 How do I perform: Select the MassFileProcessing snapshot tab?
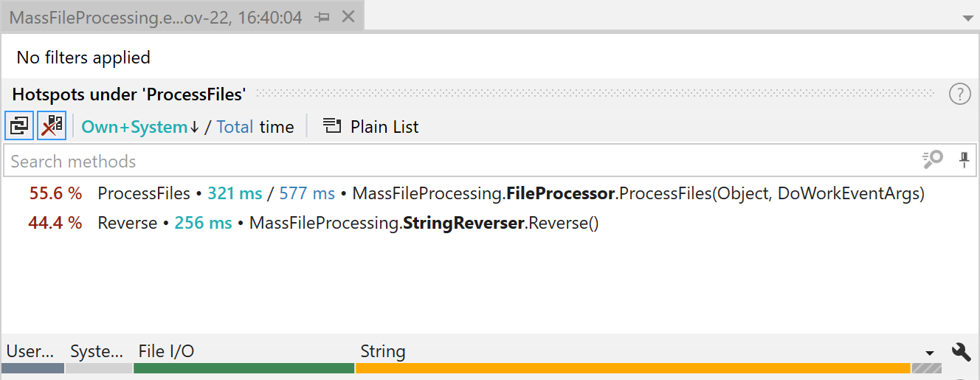(x=155, y=17)
